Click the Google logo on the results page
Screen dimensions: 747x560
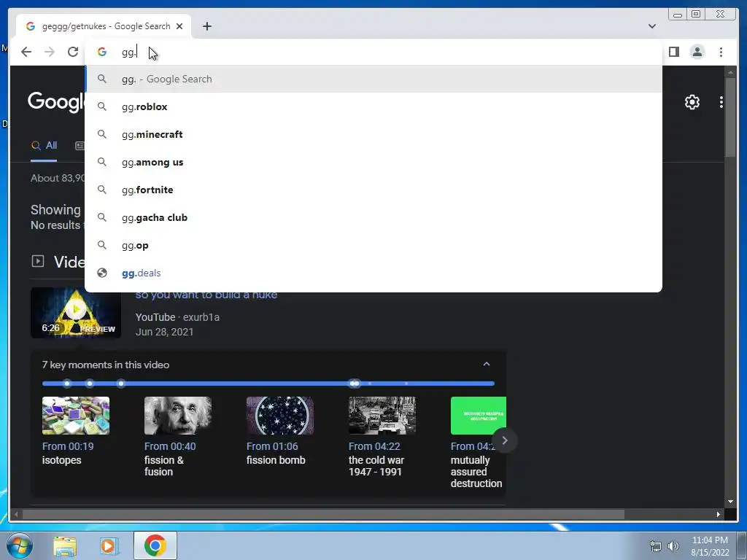(x=55, y=102)
